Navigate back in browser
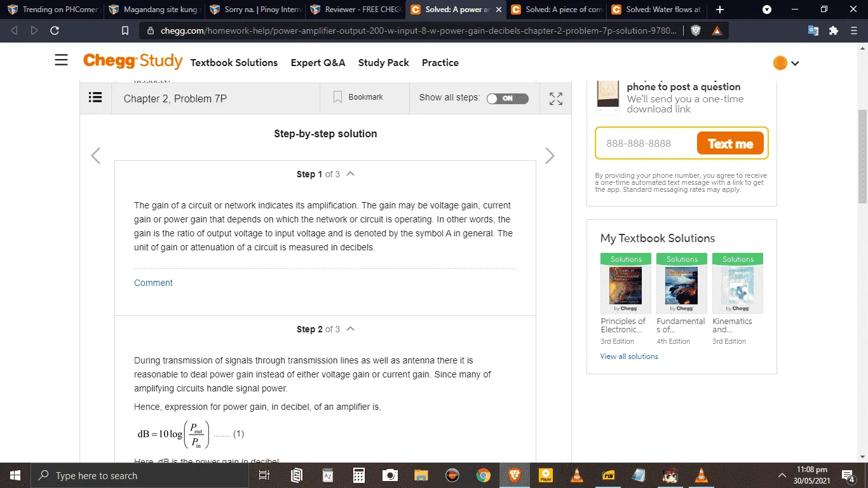 [14, 30]
